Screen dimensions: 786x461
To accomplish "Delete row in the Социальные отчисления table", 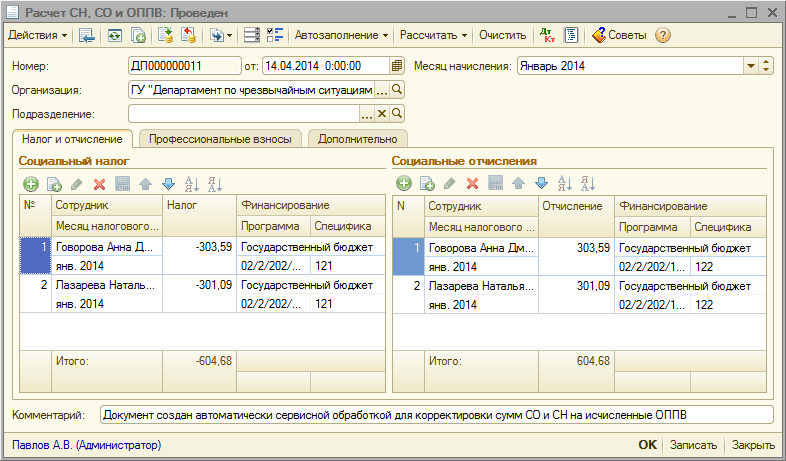I will [x=473, y=184].
